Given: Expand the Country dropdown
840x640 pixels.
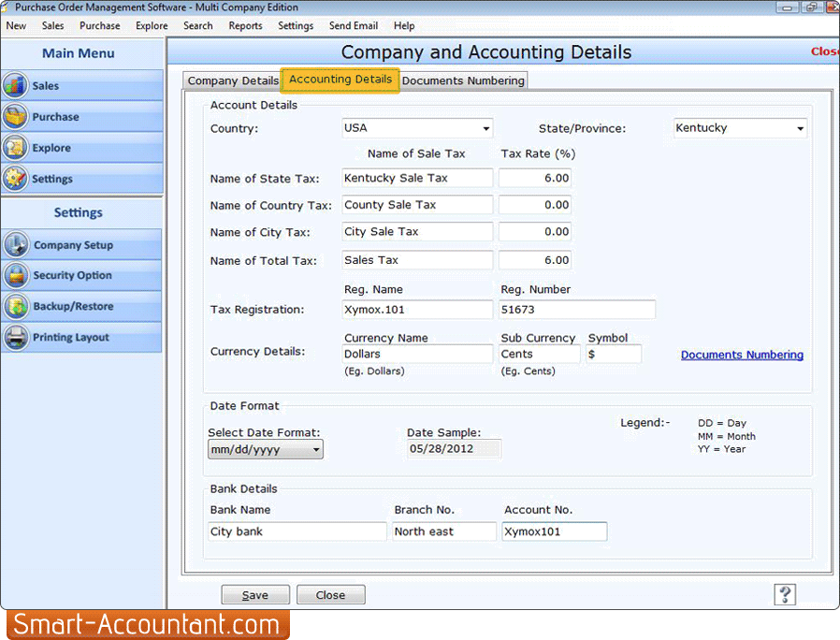Looking at the screenshot, I should tap(486, 128).
